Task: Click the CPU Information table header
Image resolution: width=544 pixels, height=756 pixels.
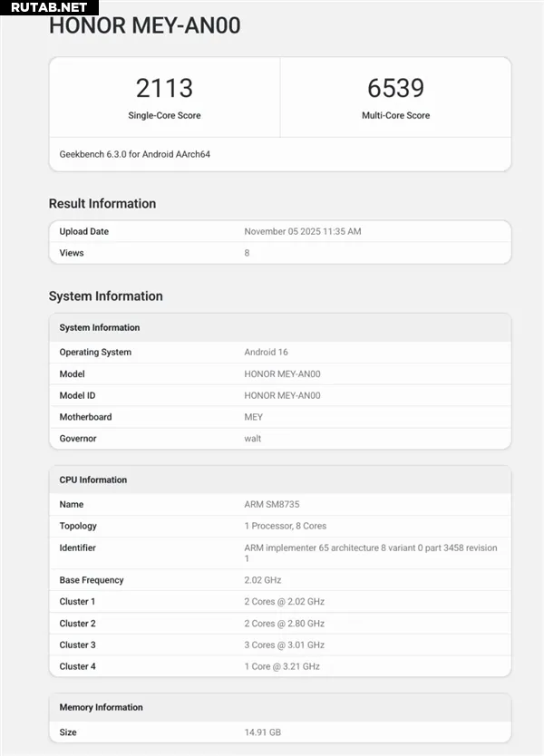Action: [93, 480]
